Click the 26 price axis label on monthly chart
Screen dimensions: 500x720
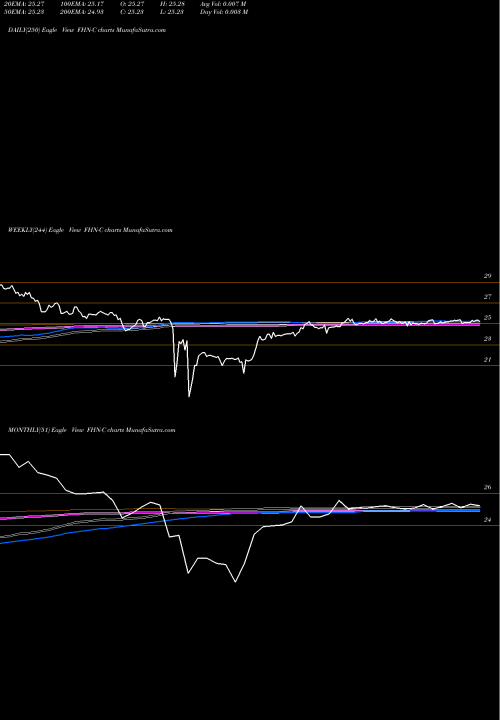487,487
